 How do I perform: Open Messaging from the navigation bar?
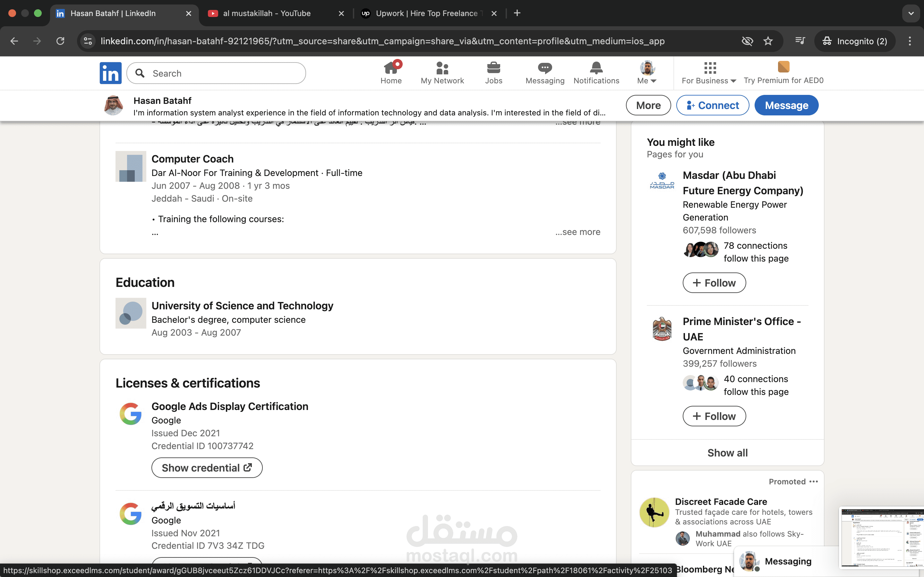pyautogui.click(x=544, y=68)
